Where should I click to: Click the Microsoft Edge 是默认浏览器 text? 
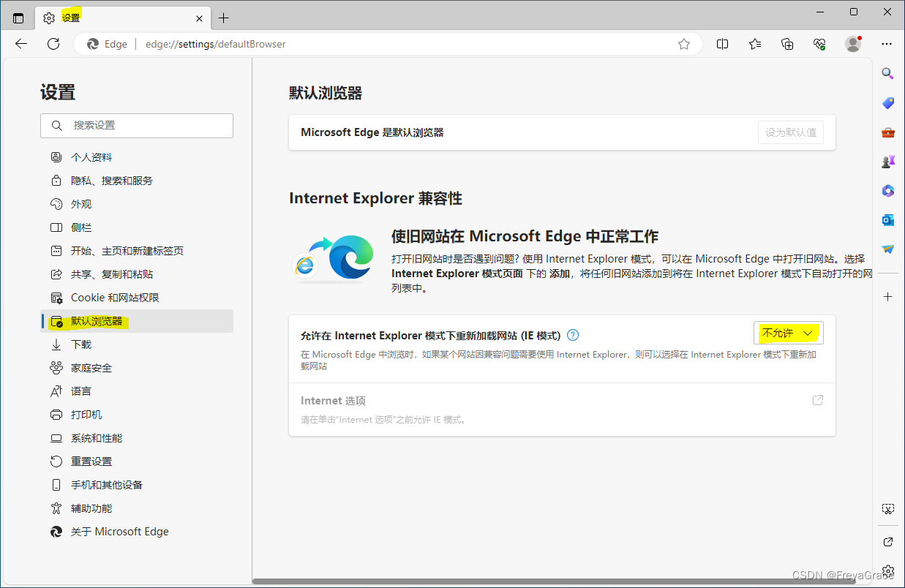click(x=372, y=132)
